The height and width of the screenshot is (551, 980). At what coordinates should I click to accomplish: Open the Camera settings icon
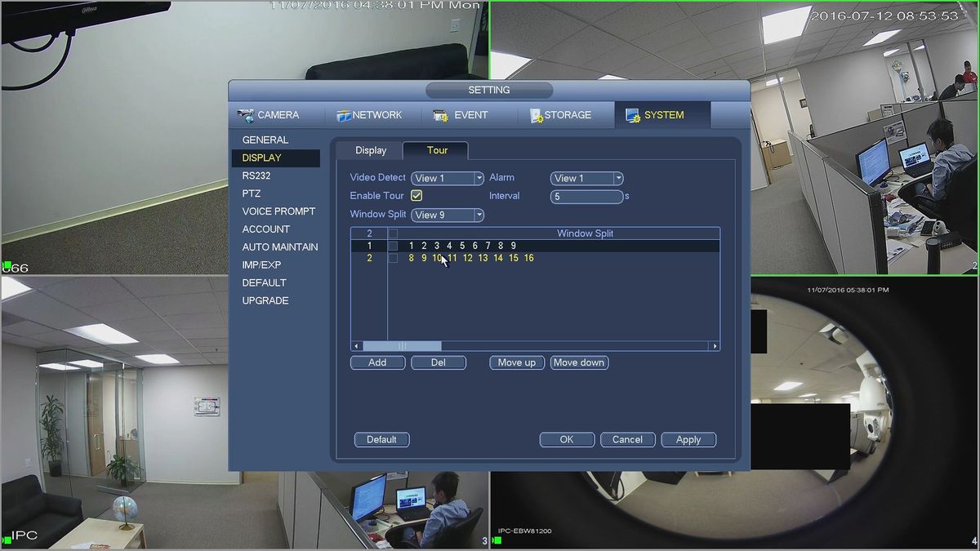click(x=245, y=115)
